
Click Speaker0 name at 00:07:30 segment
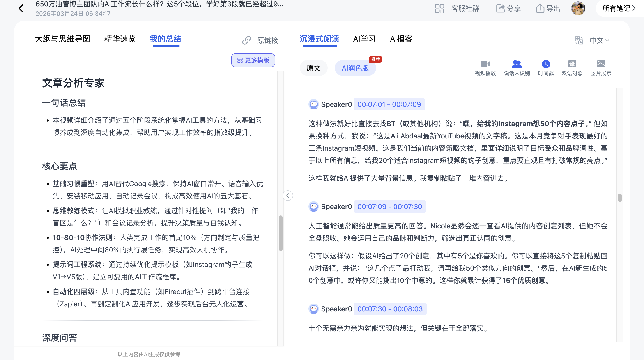click(336, 309)
